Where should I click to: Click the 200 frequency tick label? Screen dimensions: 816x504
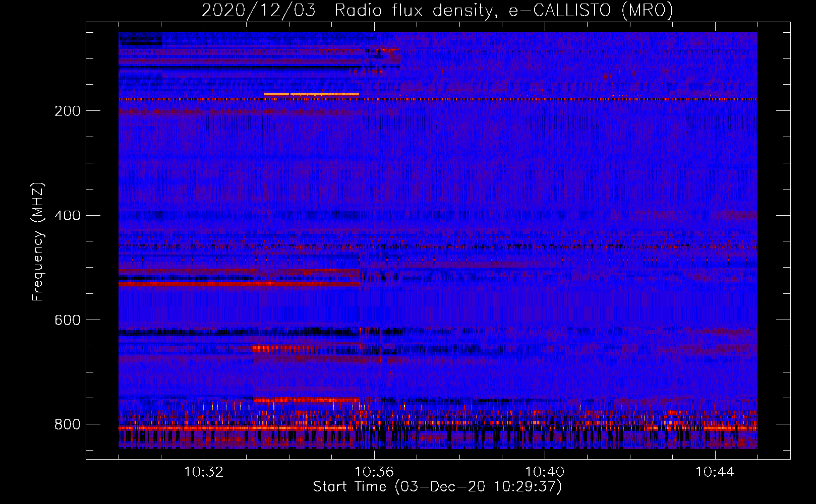(x=68, y=111)
